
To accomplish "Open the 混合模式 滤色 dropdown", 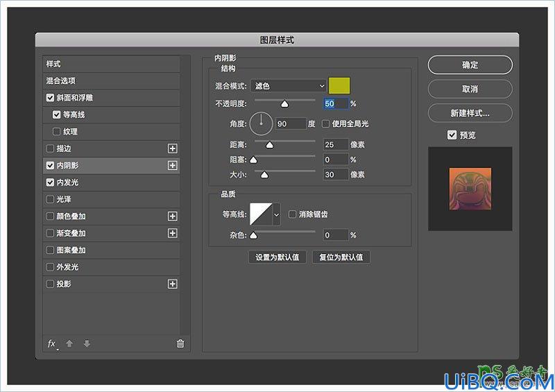I will point(288,86).
